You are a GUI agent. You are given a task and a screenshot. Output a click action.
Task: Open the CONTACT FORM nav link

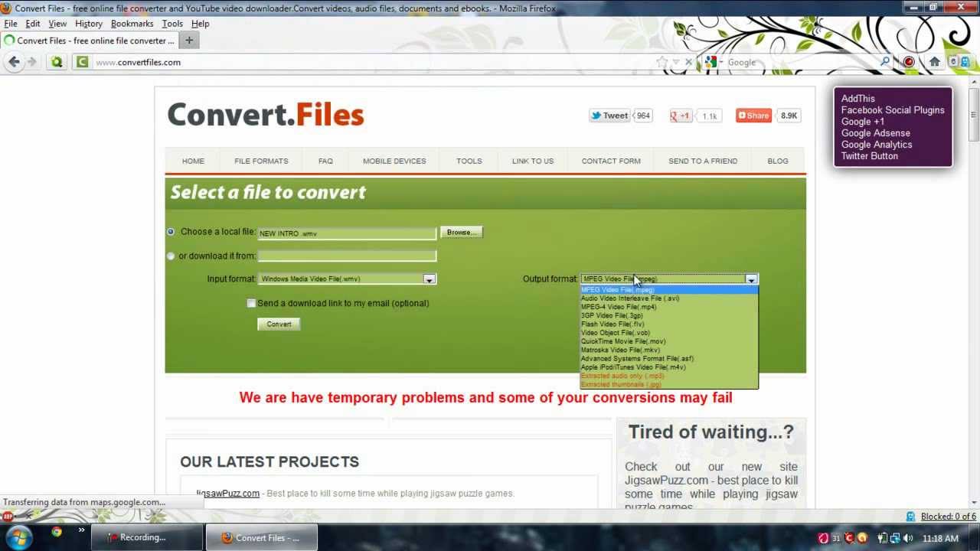(611, 161)
